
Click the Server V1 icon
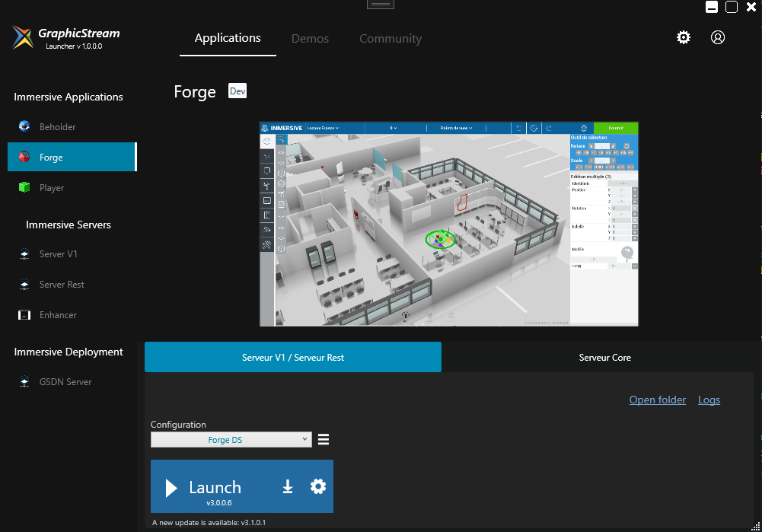[24, 253]
